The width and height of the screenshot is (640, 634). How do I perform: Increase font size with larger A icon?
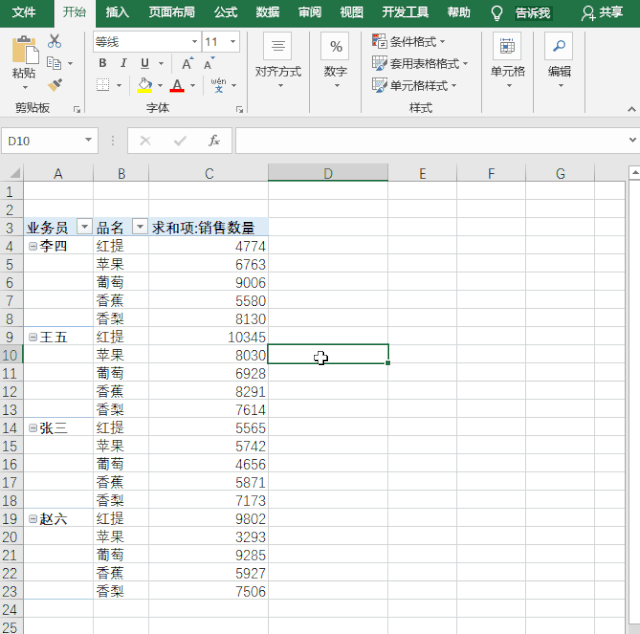187,63
